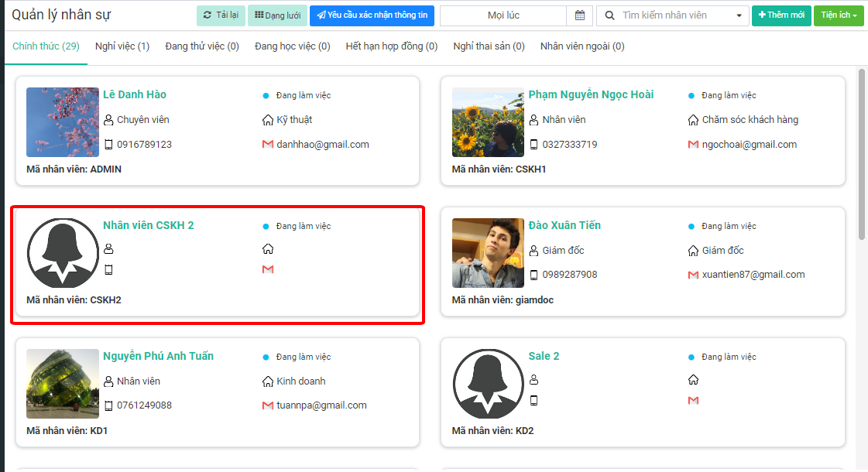The height and width of the screenshot is (472, 868).
Task: Click the calendar icon beside date field
Action: [x=580, y=15]
